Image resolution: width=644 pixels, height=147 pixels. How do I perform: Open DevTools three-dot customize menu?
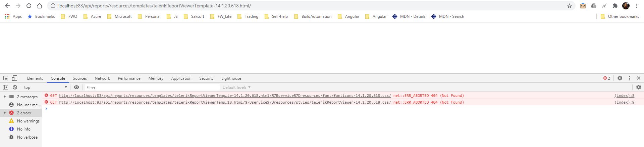pos(629,78)
